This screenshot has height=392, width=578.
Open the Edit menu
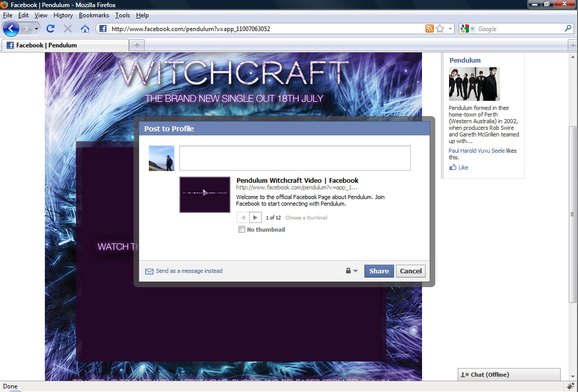coord(23,15)
